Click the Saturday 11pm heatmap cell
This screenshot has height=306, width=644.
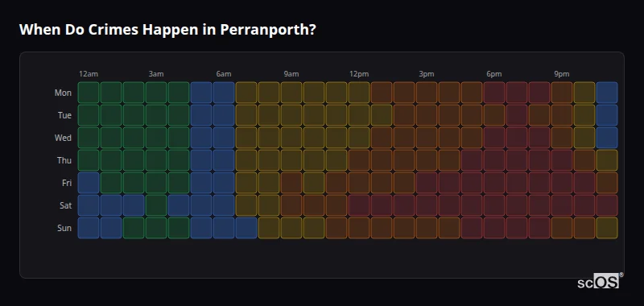point(607,205)
